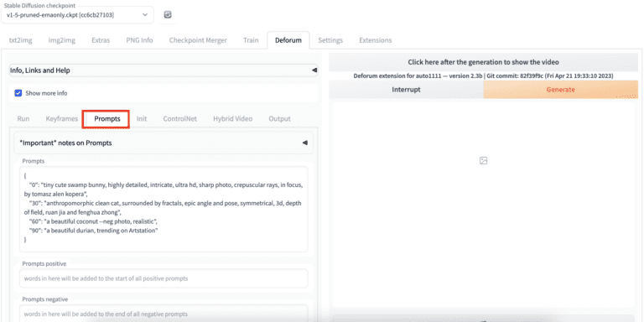This screenshot has width=644, height=322.
Task: Open the Keyframes sub-tab
Action: (x=61, y=119)
